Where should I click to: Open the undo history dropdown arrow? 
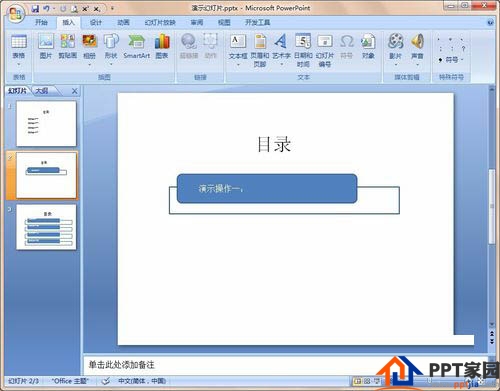[x=54, y=9]
